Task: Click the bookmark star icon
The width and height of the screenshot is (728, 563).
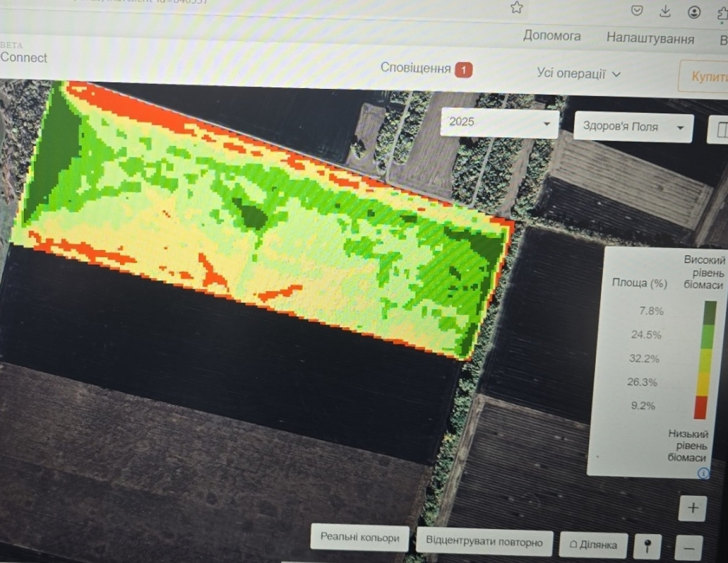Action: click(x=517, y=7)
